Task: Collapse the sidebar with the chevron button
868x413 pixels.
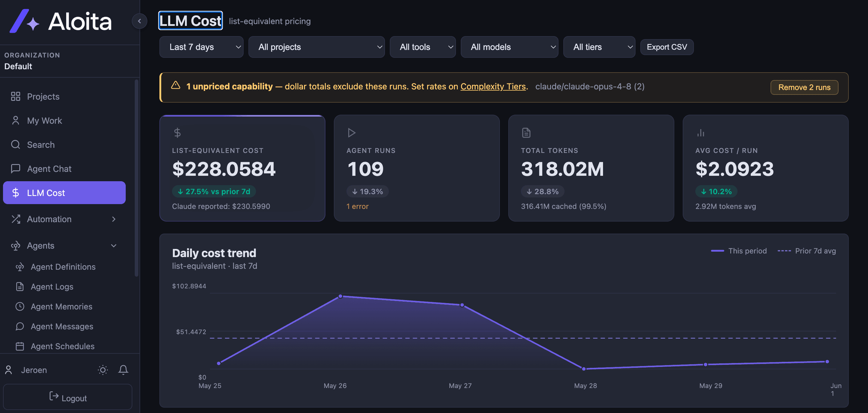Action: pos(140,21)
